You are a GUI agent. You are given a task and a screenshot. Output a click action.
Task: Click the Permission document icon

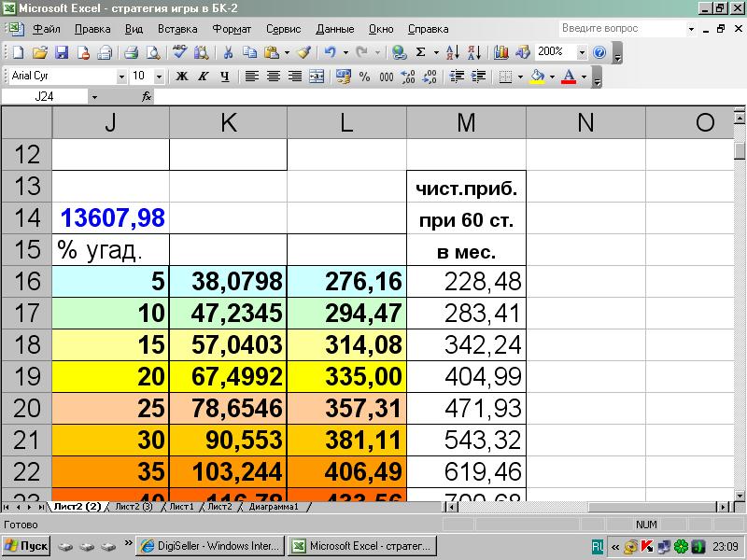click(x=83, y=52)
